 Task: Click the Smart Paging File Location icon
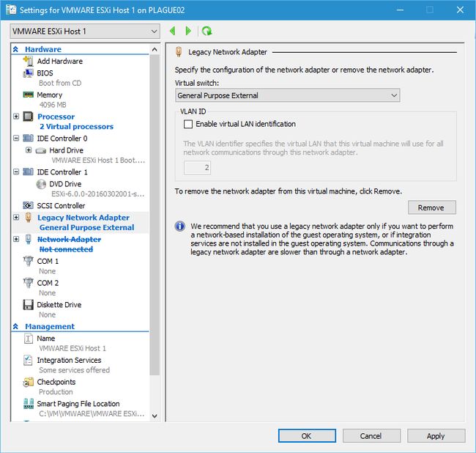pos(29,404)
